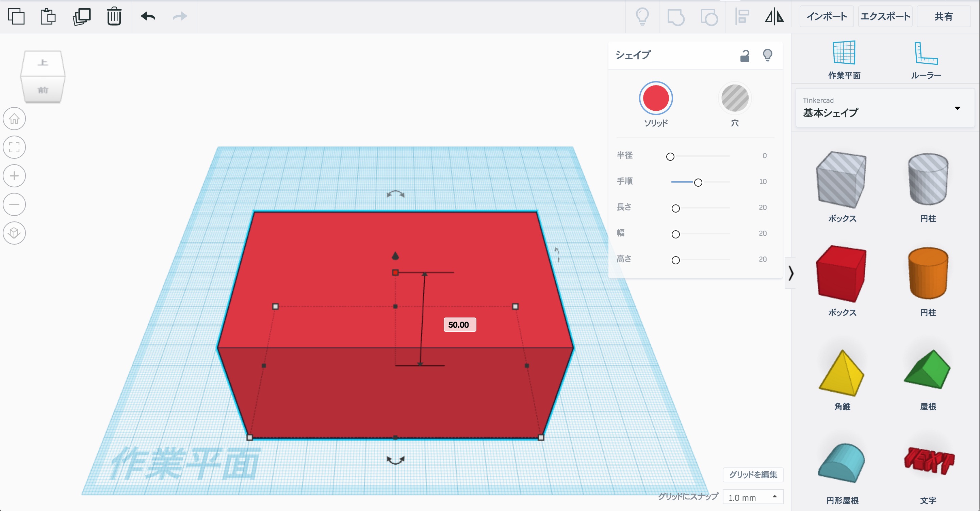Collapse the shapes sidebar with chevron
980x511 pixels.
click(791, 273)
